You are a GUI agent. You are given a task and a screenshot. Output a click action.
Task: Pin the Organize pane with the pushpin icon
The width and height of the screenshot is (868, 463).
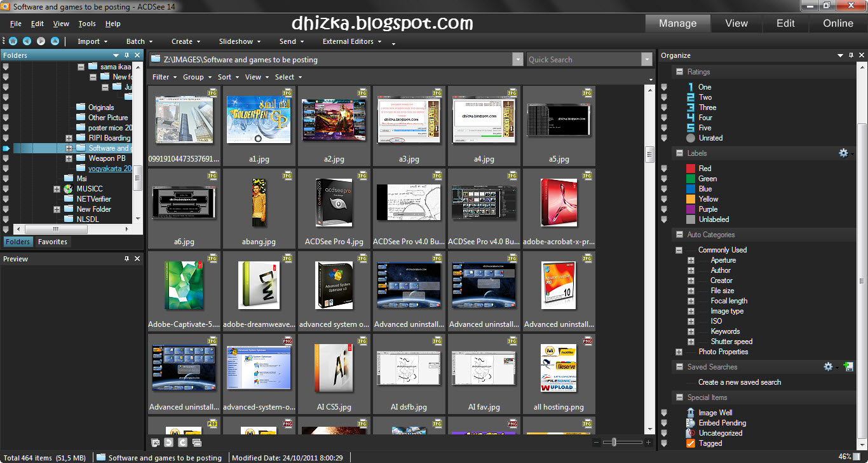851,55
